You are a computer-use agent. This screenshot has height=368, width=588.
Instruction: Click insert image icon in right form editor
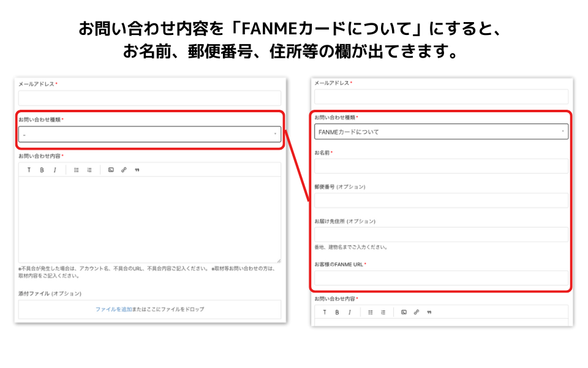(x=404, y=312)
